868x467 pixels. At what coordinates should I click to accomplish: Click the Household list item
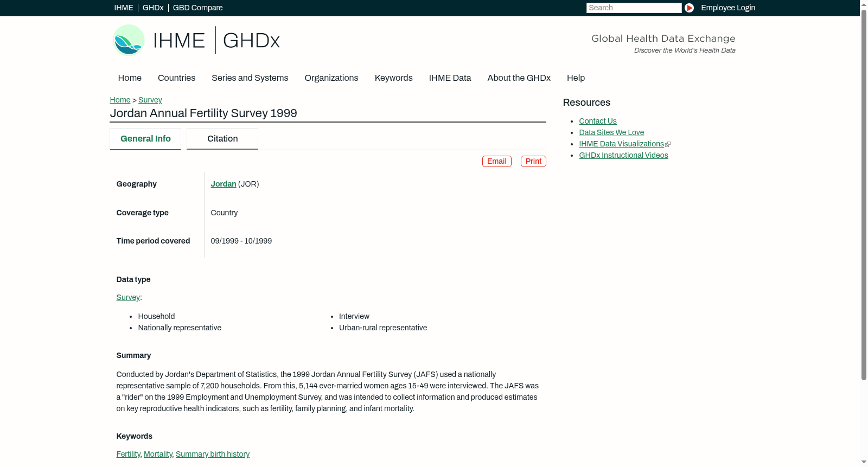(156, 316)
